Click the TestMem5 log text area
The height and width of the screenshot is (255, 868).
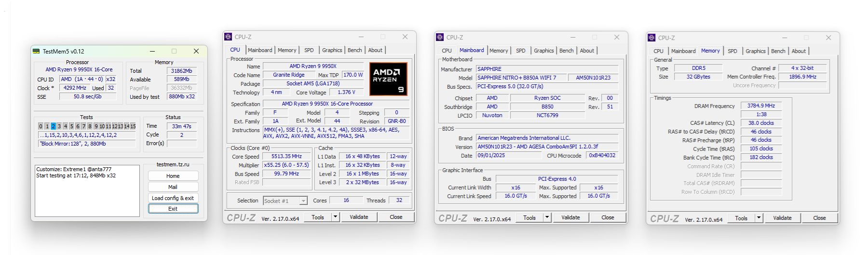coord(87,191)
